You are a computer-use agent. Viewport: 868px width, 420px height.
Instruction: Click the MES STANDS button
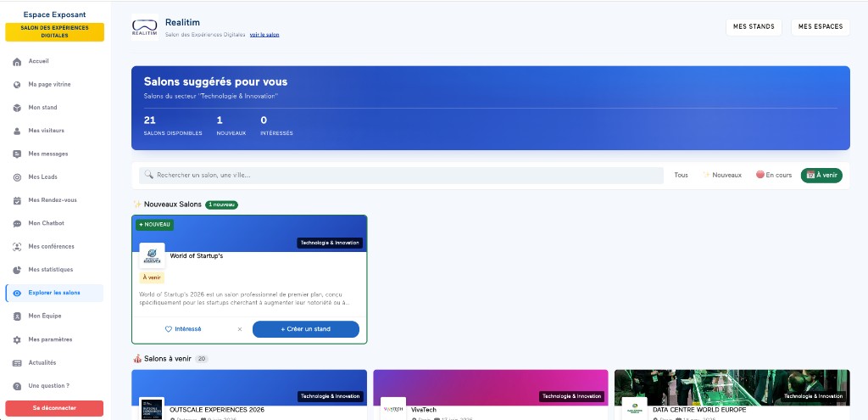(754, 27)
